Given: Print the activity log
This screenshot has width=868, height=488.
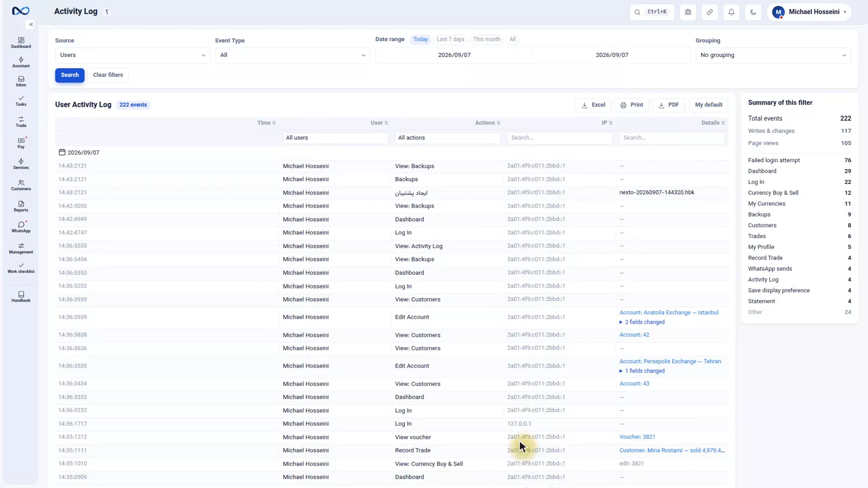Looking at the screenshot, I should coord(631,105).
